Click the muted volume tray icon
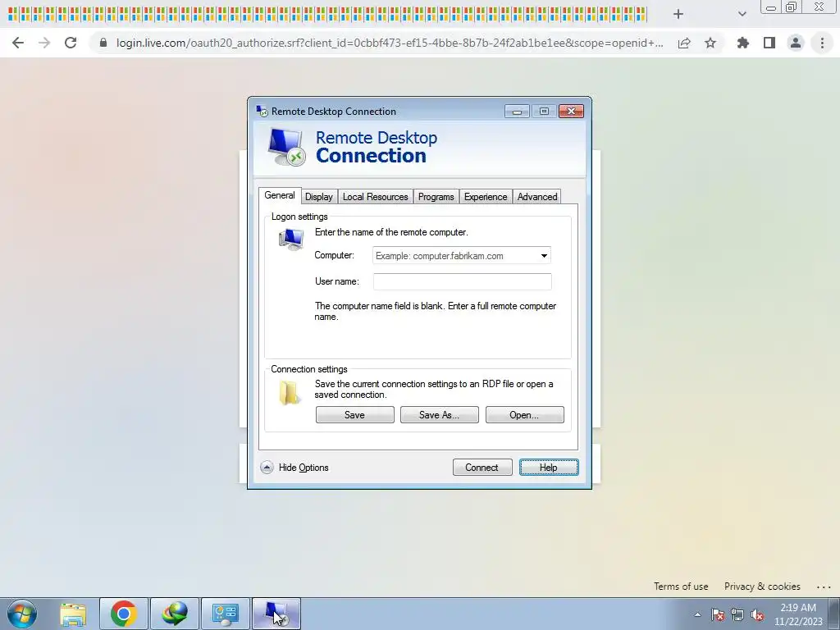Screen dimensions: 840x630 click(757, 614)
